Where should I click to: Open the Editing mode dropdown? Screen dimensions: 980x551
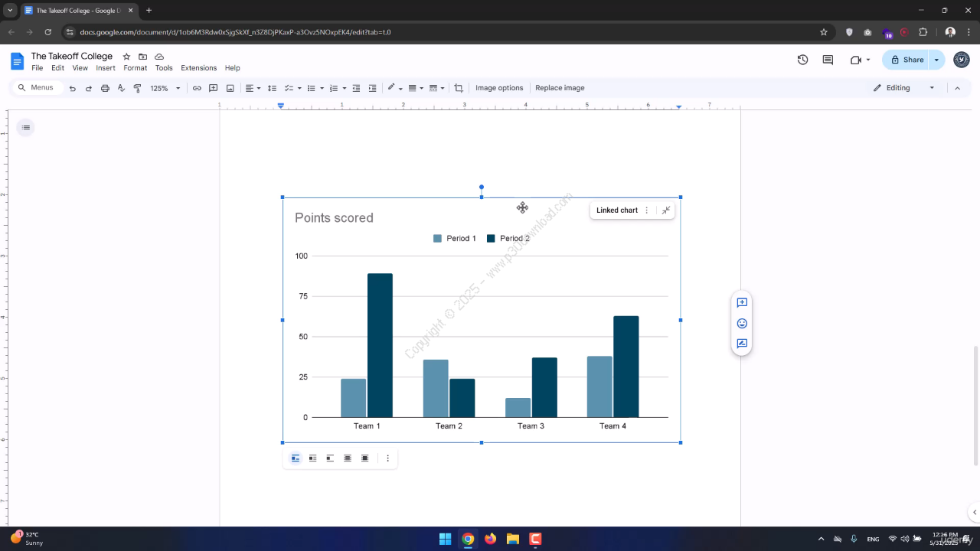904,88
